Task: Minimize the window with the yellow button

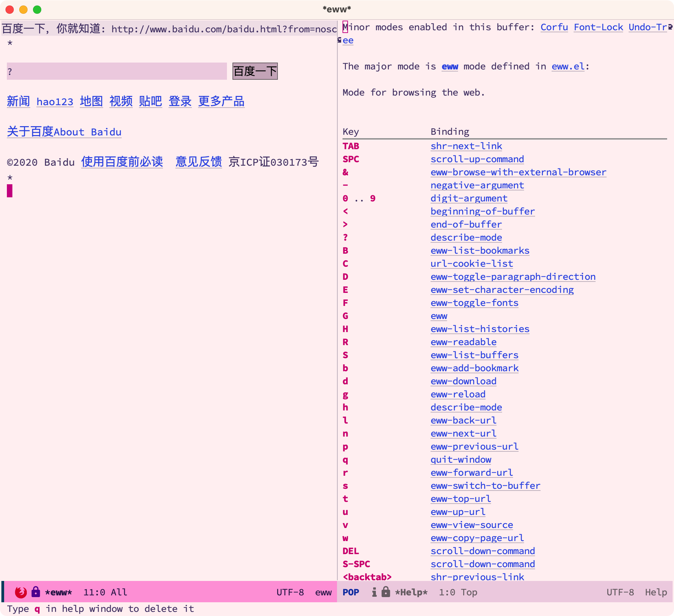Action: click(23, 10)
